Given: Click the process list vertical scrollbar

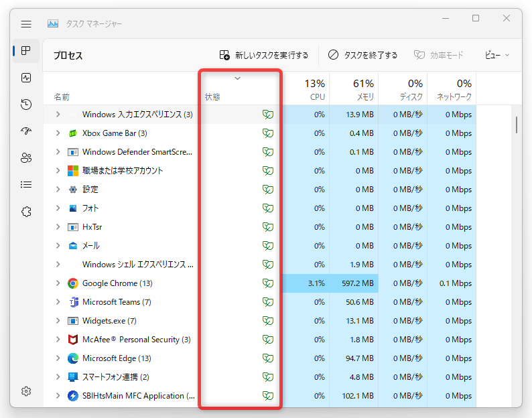Looking at the screenshot, I should [x=517, y=125].
